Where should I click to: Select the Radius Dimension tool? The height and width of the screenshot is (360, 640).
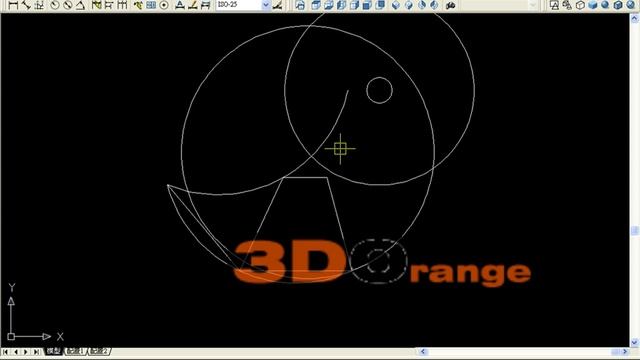(55, 5)
